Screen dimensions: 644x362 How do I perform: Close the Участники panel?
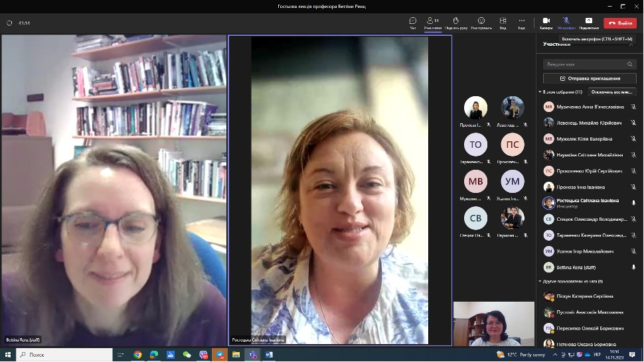(x=631, y=44)
